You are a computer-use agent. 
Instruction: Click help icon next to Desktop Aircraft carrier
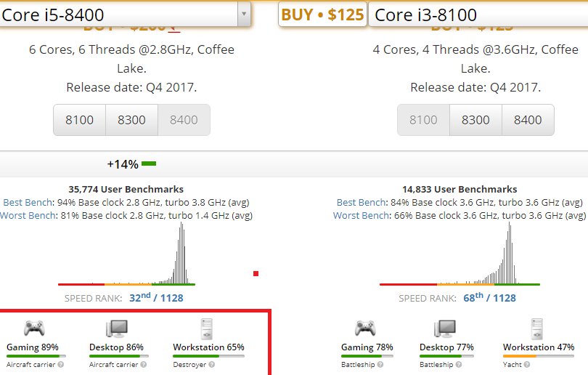[144, 365]
